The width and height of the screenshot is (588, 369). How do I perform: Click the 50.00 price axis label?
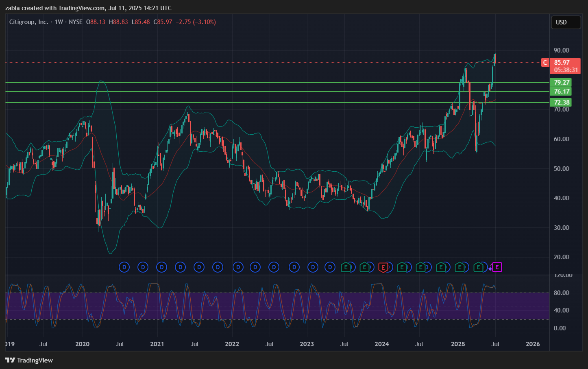point(561,168)
